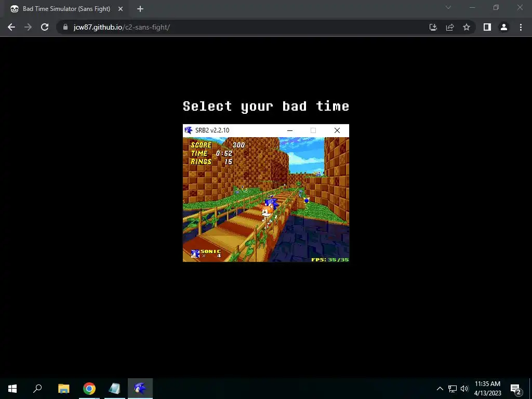Go back to the previous page
The image size is (532, 399).
pos(11,27)
